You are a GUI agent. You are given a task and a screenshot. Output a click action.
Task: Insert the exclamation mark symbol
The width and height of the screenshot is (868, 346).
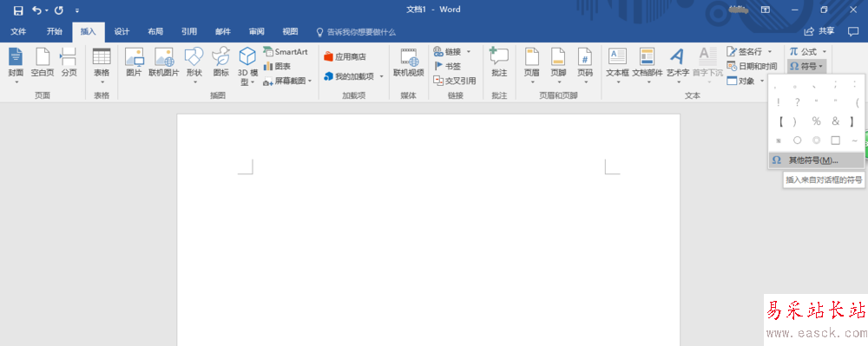[x=779, y=102]
